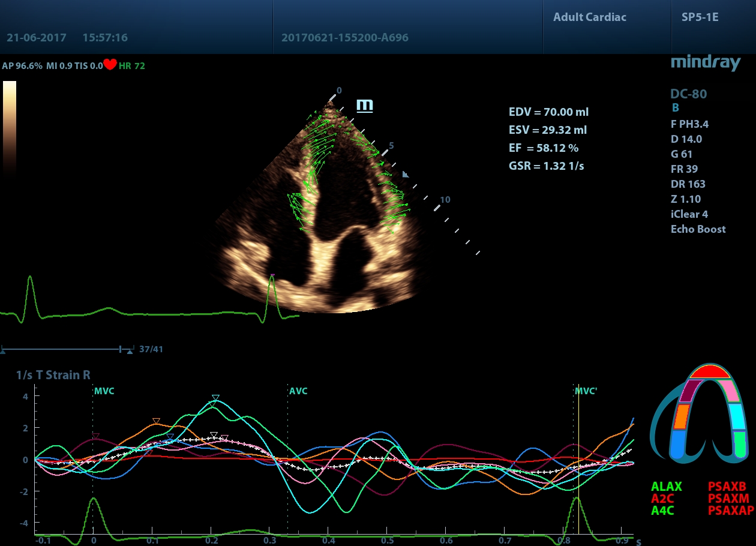Select the cyan mid segment in model
756x546 pixels.
(x=737, y=416)
